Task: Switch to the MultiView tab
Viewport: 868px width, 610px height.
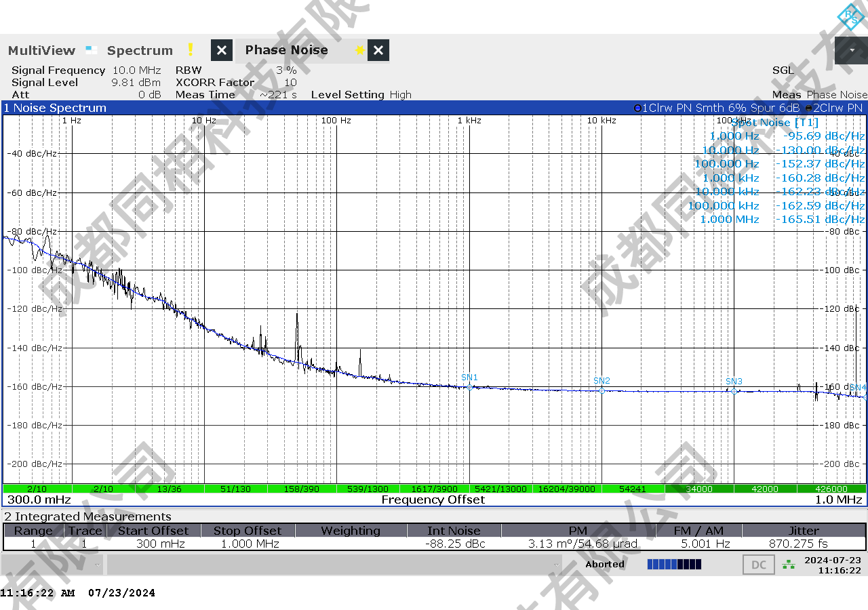Action: tap(42, 50)
